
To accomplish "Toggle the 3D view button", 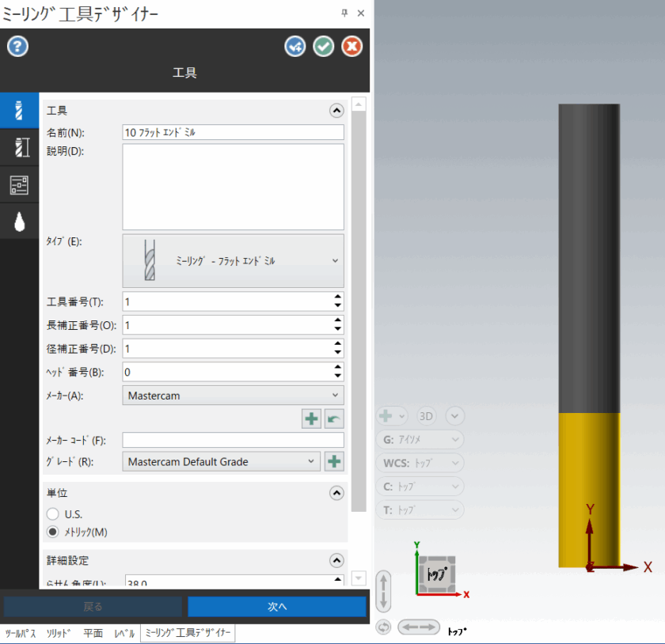I will coord(426,416).
